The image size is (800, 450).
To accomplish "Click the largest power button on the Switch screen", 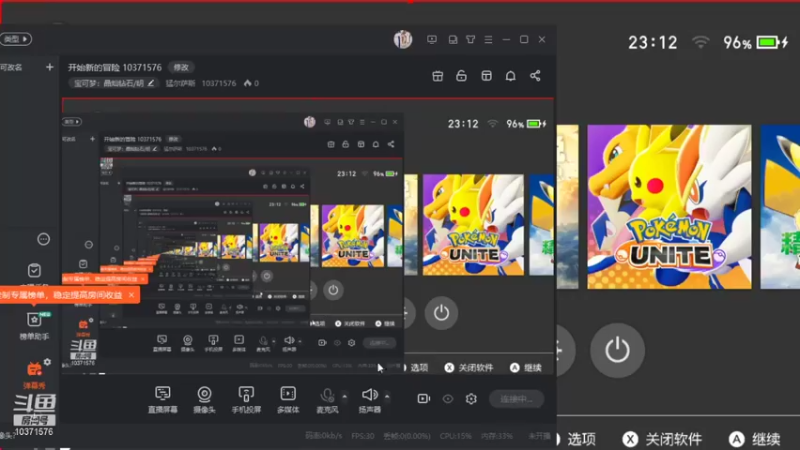I will [x=617, y=351].
